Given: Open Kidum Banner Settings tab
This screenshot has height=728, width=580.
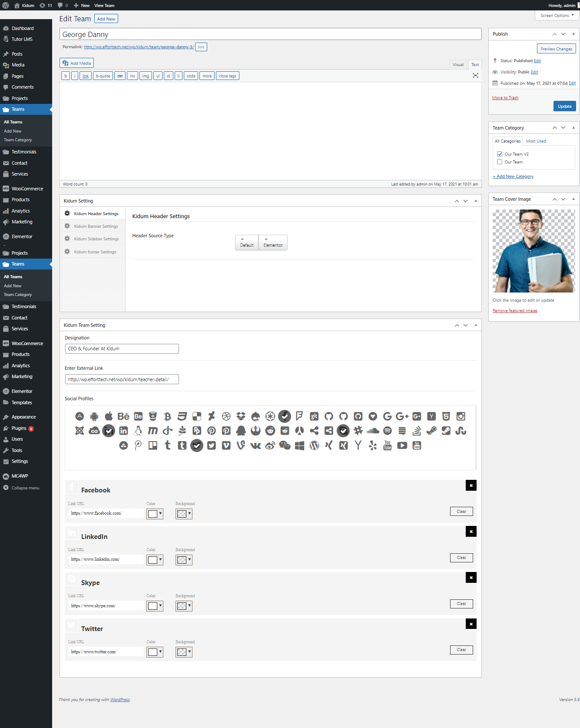Looking at the screenshot, I should [96, 226].
